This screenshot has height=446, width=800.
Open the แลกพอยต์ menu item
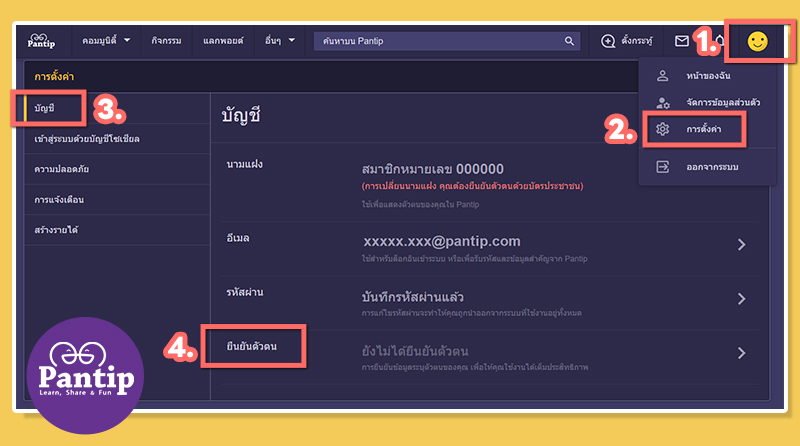pyautogui.click(x=223, y=41)
